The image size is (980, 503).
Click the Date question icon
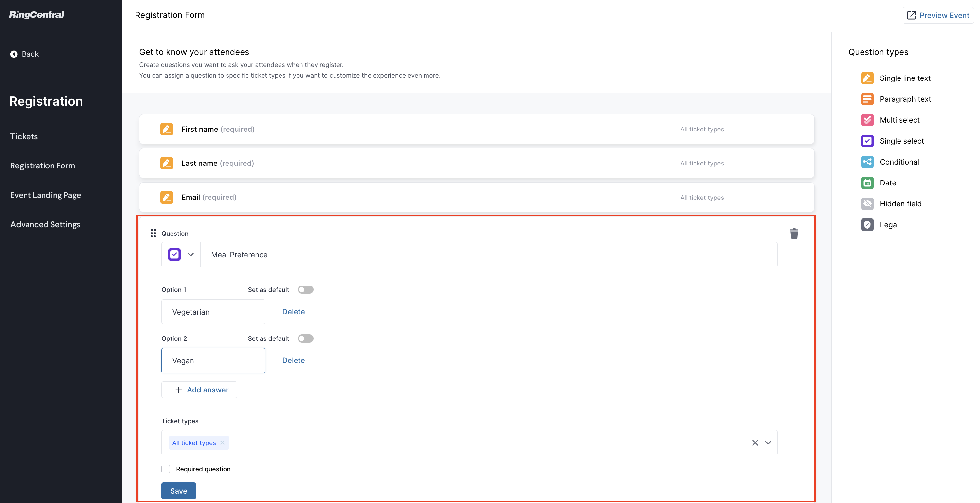click(x=867, y=182)
